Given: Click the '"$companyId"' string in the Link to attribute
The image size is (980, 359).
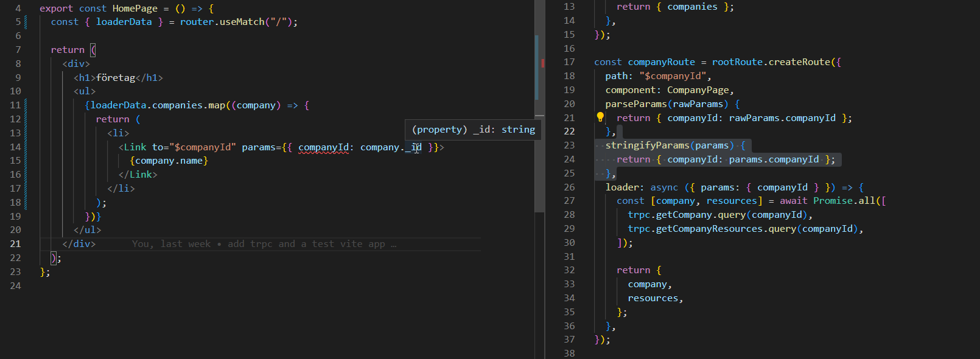Looking at the screenshot, I should tap(203, 147).
